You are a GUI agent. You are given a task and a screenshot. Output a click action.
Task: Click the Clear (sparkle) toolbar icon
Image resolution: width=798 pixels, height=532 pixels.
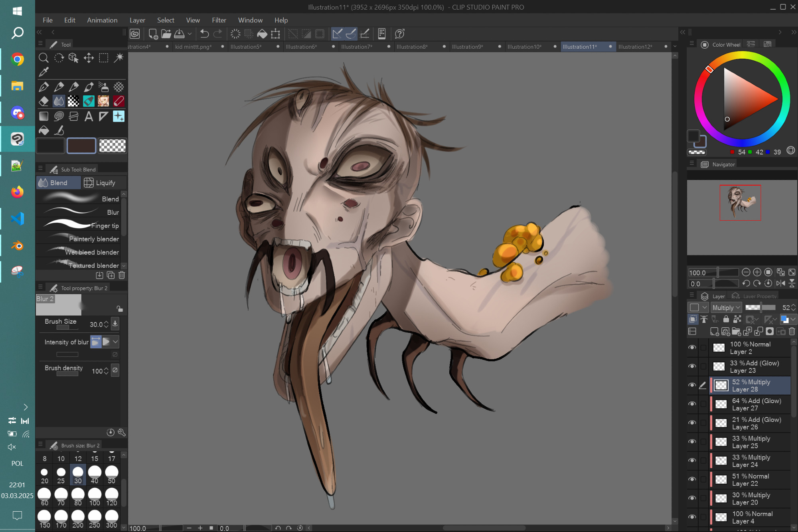(x=235, y=34)
